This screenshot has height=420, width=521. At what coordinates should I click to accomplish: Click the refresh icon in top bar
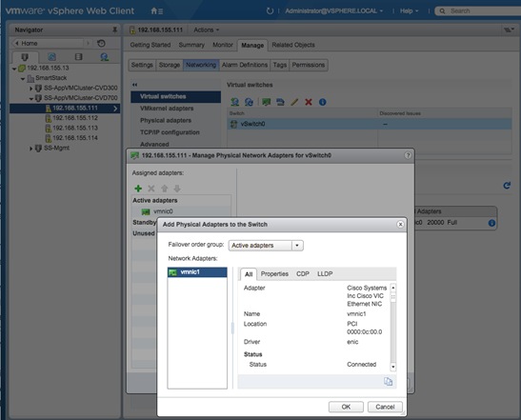(270, 11)
